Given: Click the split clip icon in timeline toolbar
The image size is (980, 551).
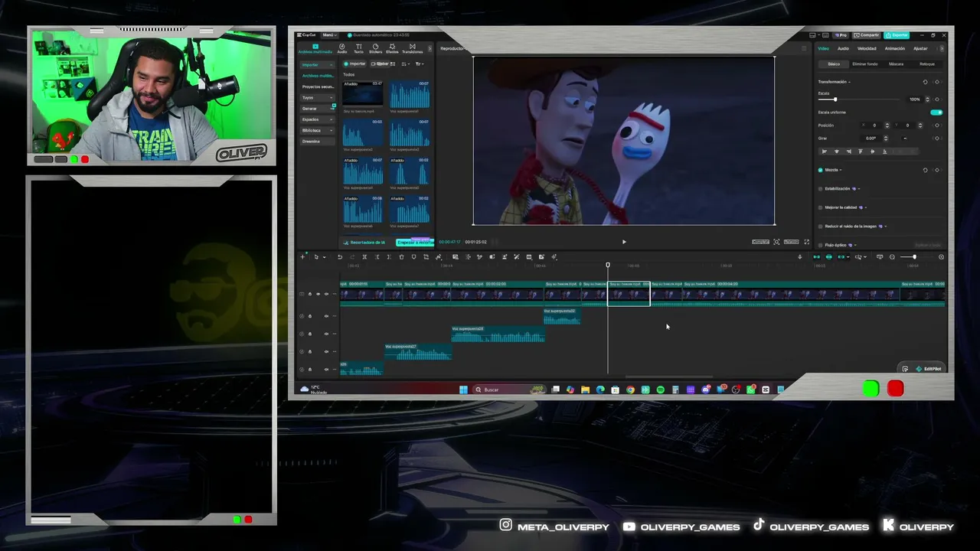Looking at the screenshot, I should (x=364, y=257).
